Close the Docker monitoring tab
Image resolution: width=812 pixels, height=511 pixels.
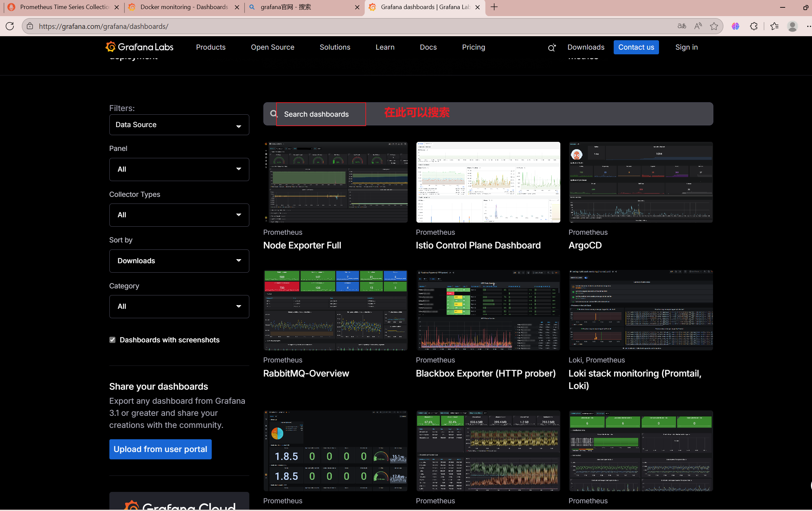[237, 7]
